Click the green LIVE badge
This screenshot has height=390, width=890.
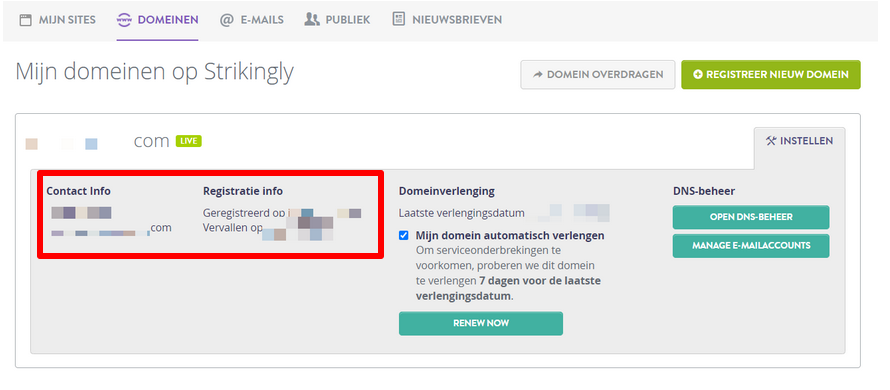click(189, 141)
